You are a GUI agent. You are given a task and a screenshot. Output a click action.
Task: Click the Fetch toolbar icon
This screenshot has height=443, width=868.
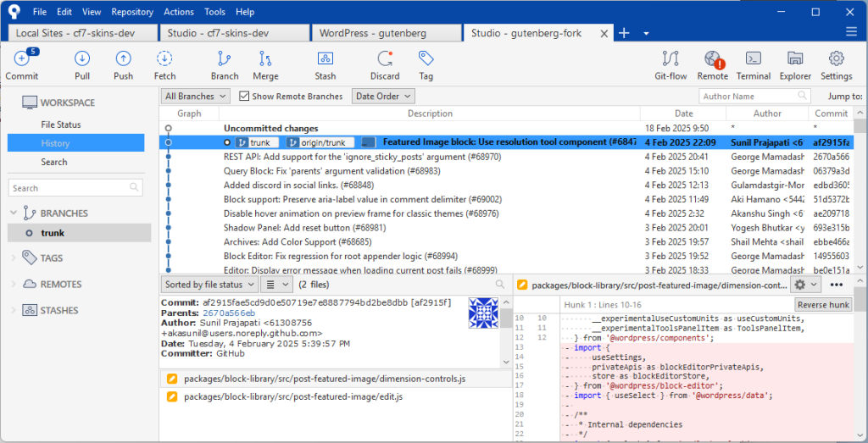point(165,59)
